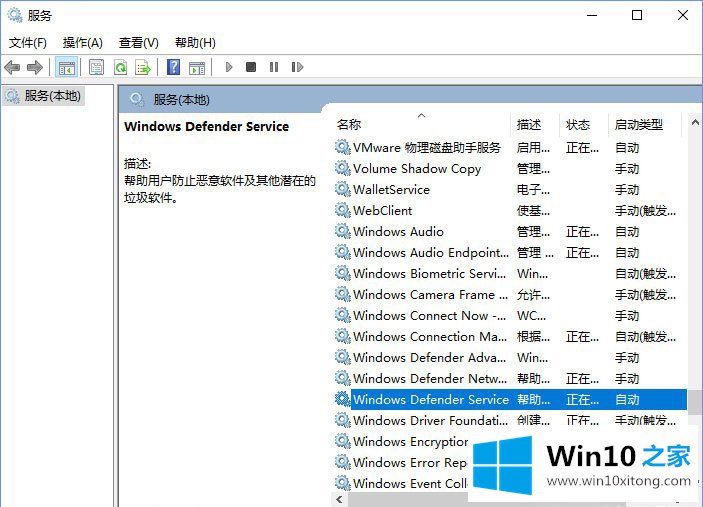Click the Export list toolbar icon
Image resolution: width=703 pixels, height=507 pixels.
click(x=143, y=68)
